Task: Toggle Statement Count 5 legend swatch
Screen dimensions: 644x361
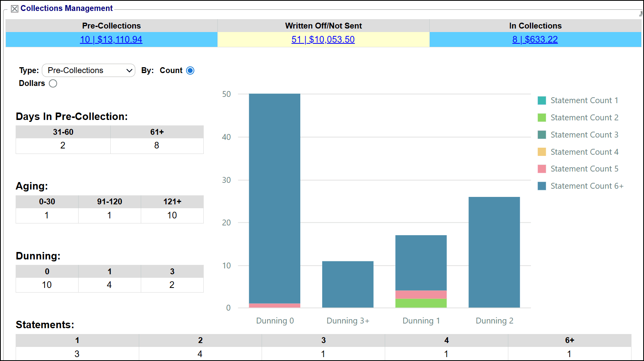Action: pos(542,169)
